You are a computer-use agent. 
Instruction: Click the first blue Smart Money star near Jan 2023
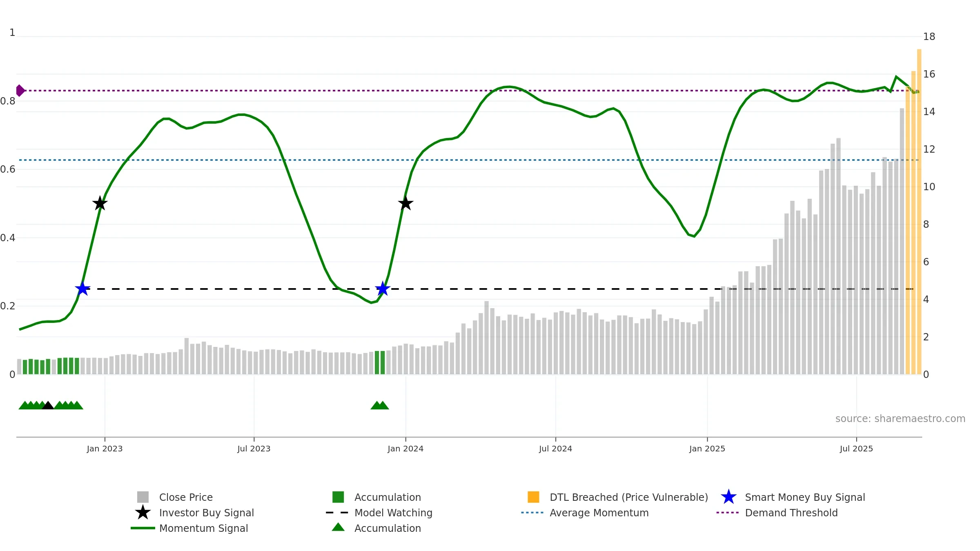click(x=82, y=289)
